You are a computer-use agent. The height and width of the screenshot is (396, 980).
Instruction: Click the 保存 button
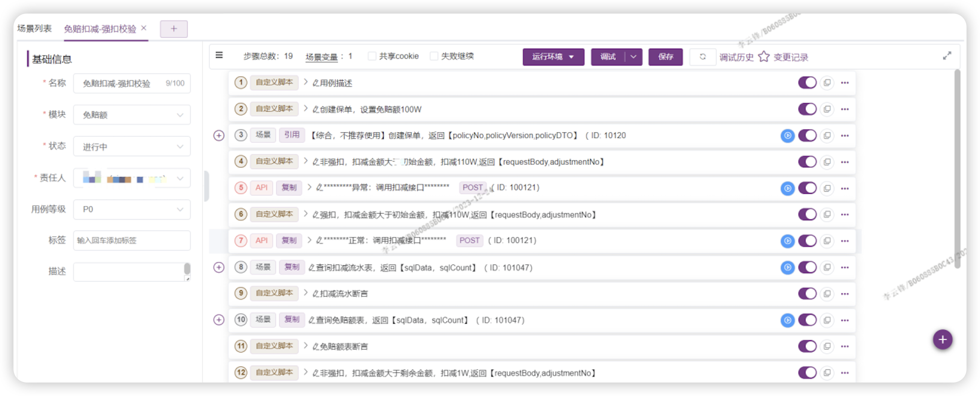(x=665, y=57)
